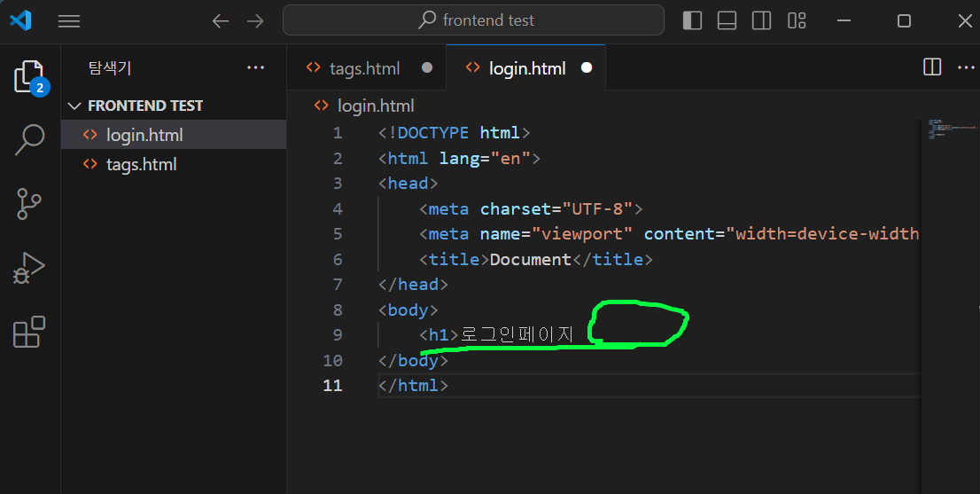Minimize the VS Code window

point(844,20)
